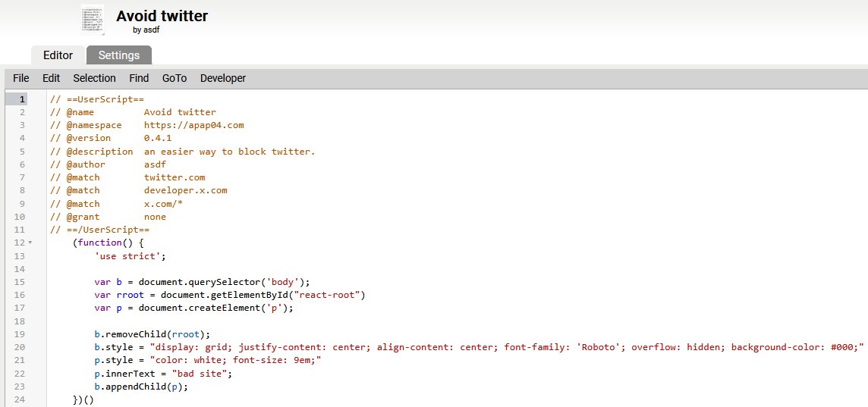
Task: Click the '// ==/UserScript==' closing line
Action: click(x=99, y=230)
